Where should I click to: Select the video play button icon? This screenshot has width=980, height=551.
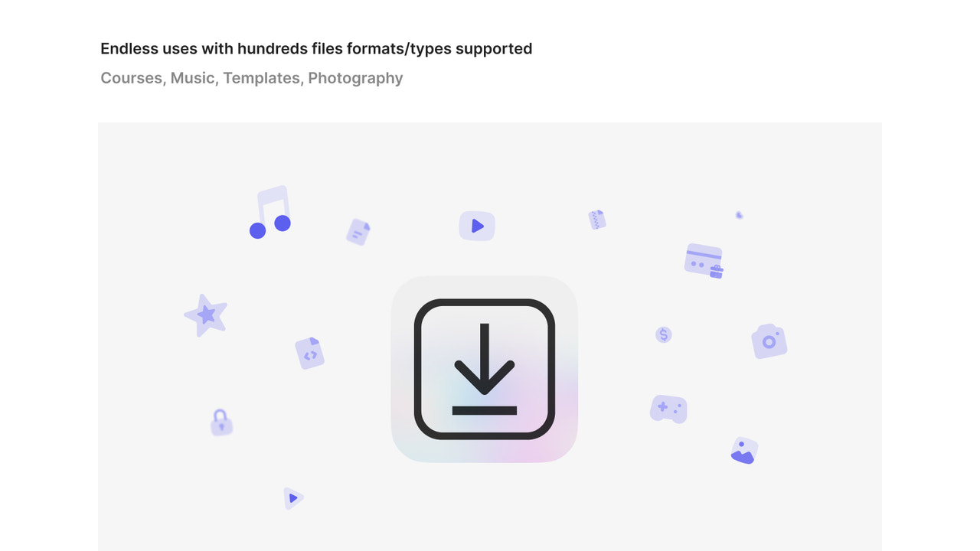point(477,226)
